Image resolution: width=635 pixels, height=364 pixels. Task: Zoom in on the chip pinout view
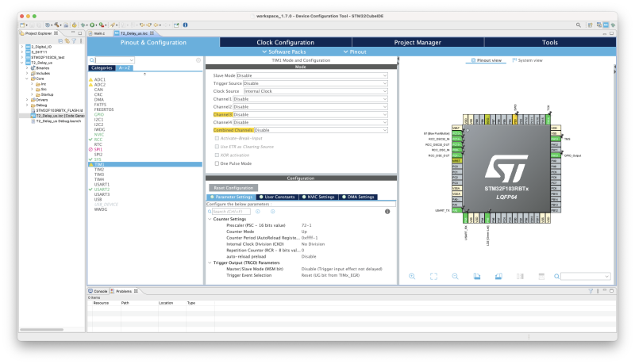(x=412, y=276)
